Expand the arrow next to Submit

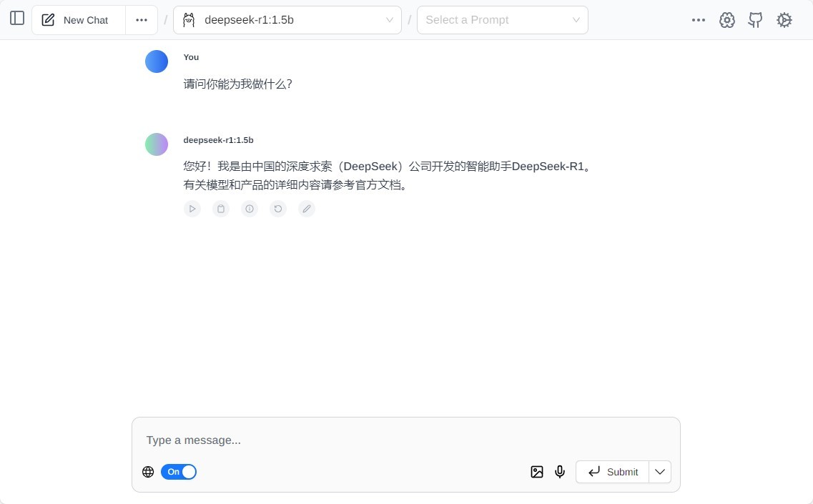660,472
